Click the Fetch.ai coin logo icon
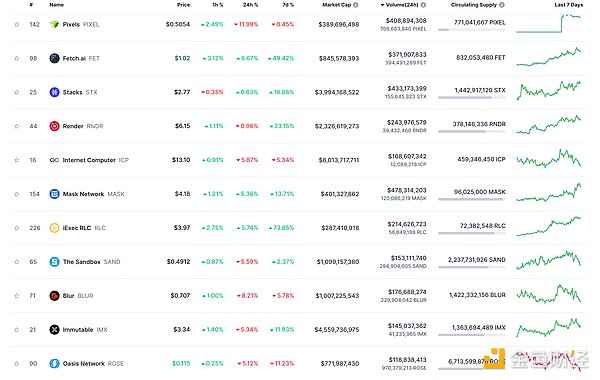This screenshot has width=600, height=380. (x=54, y=58)
